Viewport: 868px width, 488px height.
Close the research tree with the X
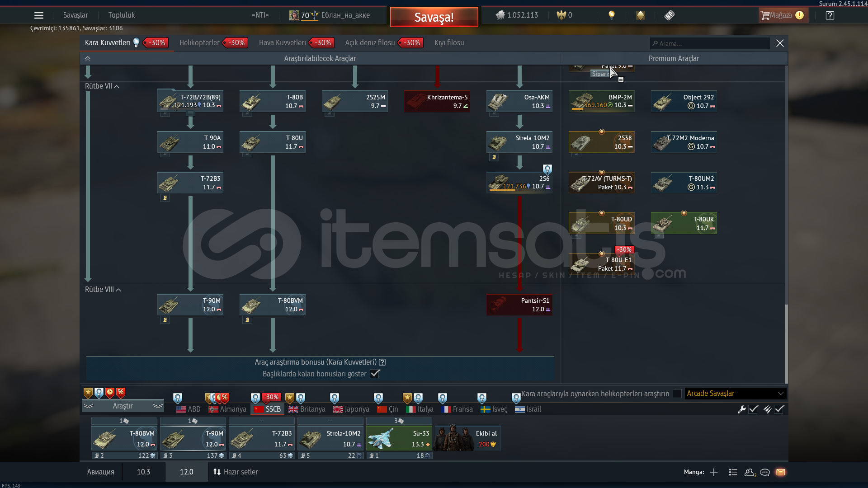pyautogui.click(x=780, y=43)
